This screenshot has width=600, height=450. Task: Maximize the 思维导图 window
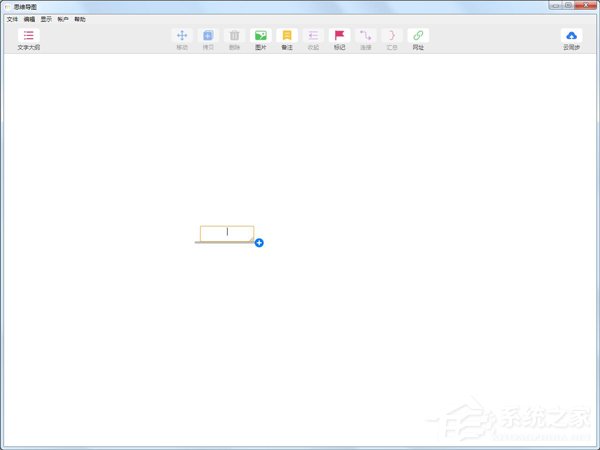pos(568,5)
